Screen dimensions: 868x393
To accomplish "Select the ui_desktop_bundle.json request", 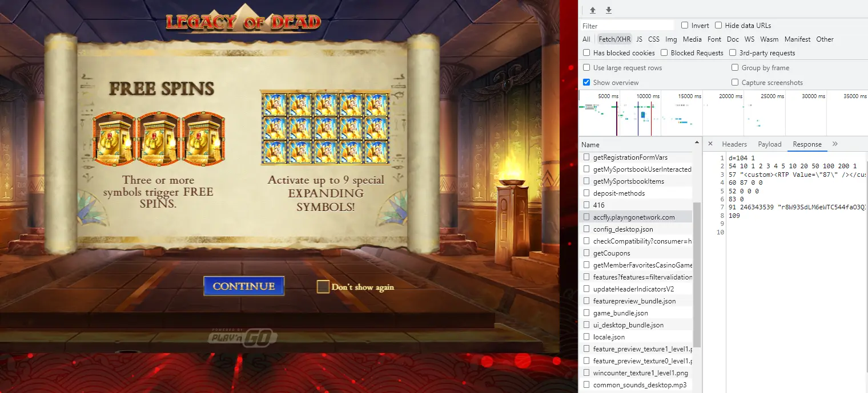I will pos(636,325).
